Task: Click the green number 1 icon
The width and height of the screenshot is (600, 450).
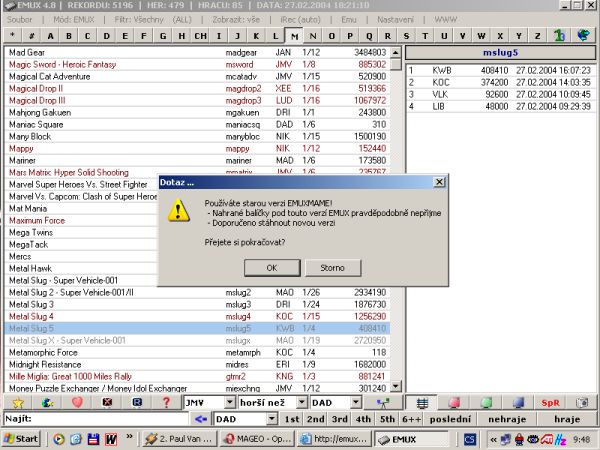Action: point(559,36)
